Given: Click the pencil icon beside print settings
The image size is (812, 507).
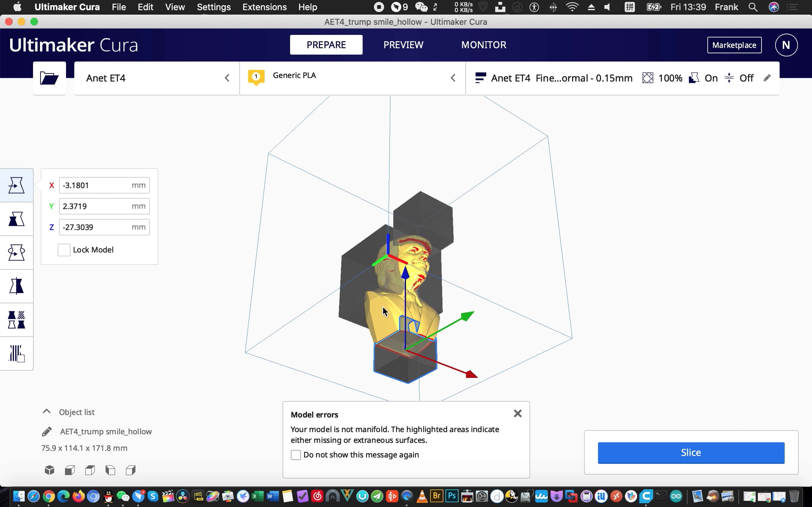Looking at the screenshot, I should pos(767,78).
